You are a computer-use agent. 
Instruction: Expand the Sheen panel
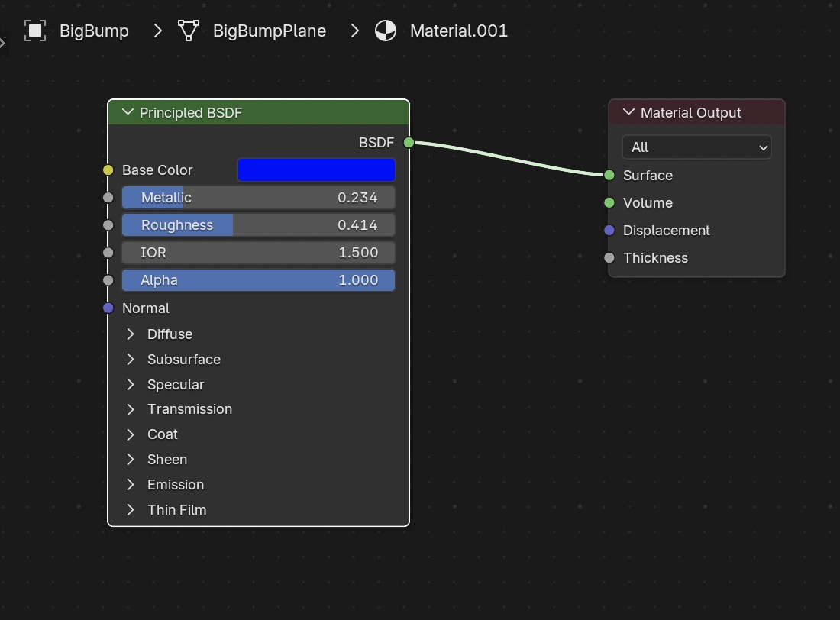pyautogui.click(x=130, y=460)
